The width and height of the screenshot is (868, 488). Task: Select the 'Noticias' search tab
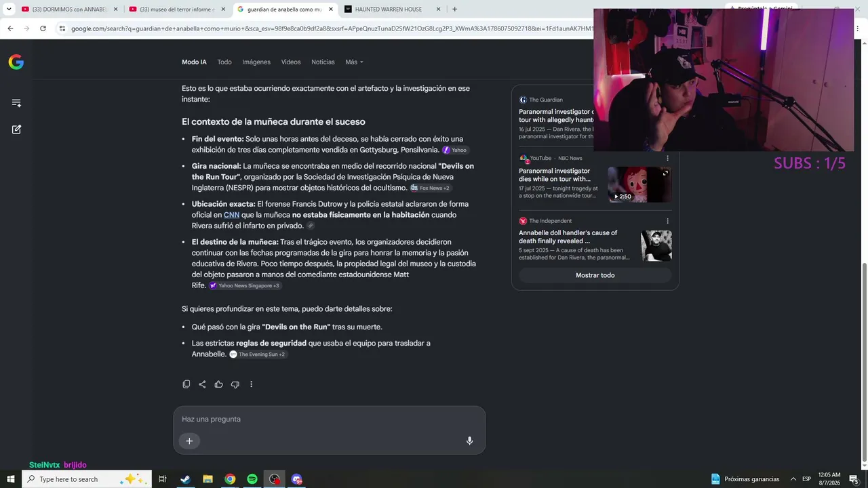(x=323, y=62)
